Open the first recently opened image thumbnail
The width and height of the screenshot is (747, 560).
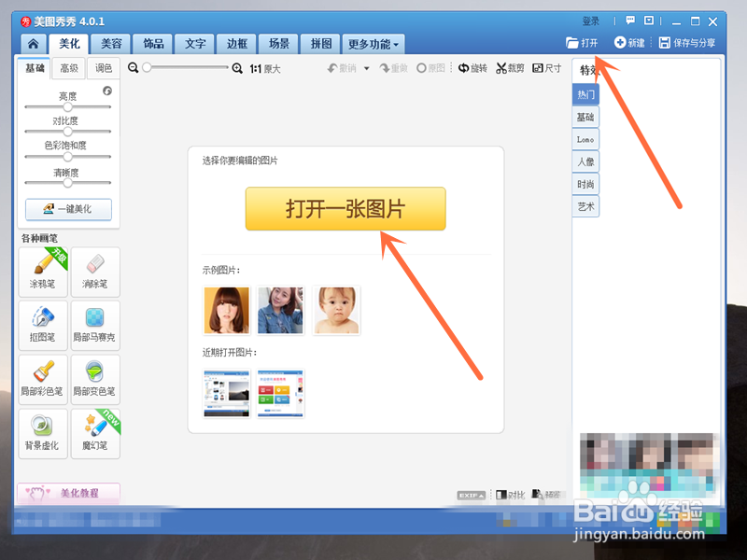[x=227, y=393]
